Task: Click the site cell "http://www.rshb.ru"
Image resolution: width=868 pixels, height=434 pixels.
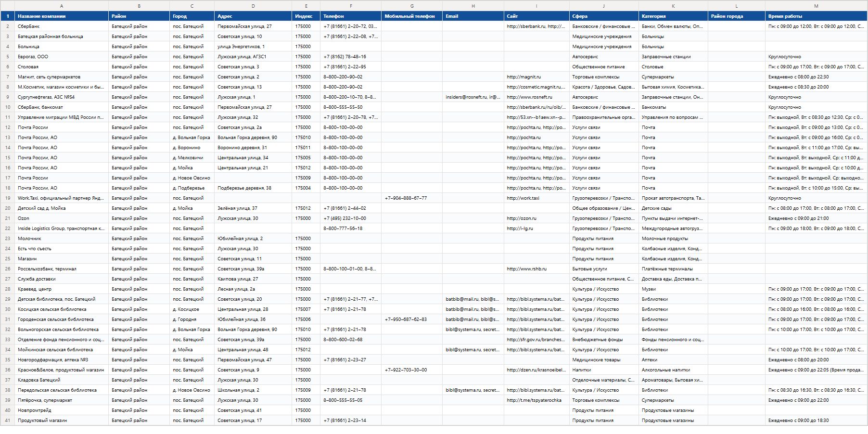Action: click(x=536, y=269)
